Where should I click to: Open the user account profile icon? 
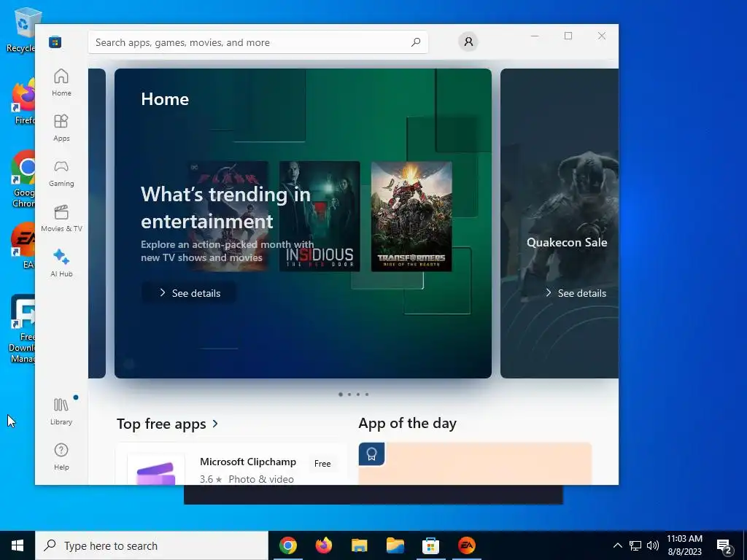[468, 42]
